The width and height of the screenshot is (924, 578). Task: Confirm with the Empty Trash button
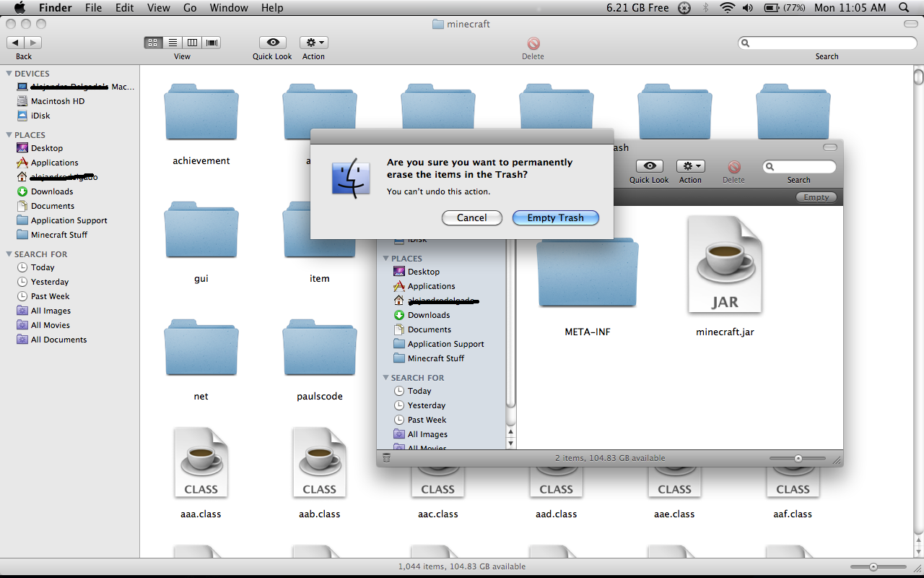click(x=555, y=217)
